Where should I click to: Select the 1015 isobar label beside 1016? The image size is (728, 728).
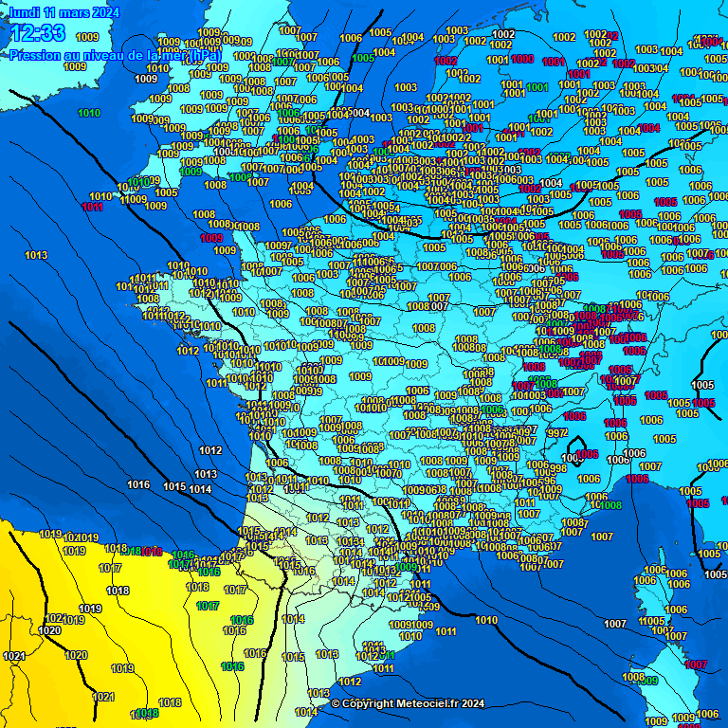click(x=174, y=486)
